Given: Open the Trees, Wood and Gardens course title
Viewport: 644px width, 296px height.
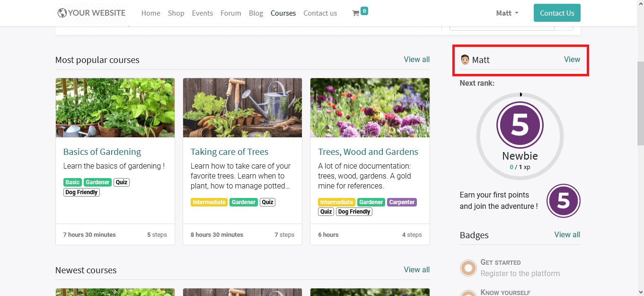Looking at the screenshot, I should [x=368, y=152].
